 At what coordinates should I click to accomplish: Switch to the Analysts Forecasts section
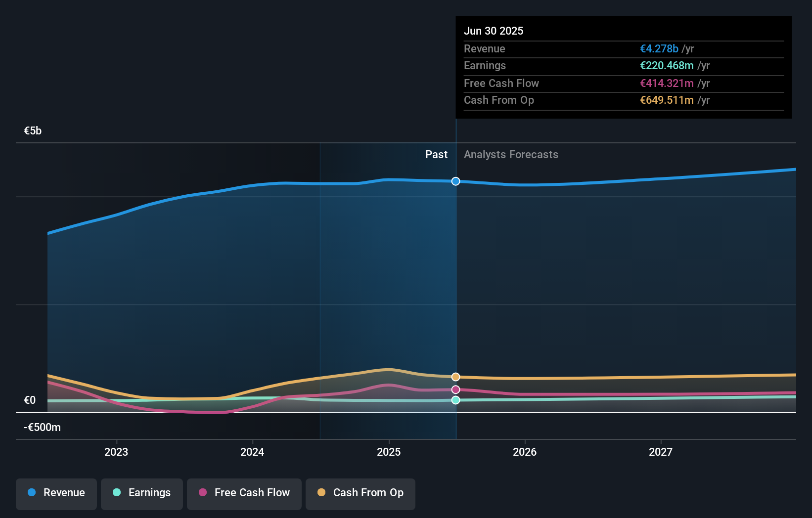[x=511, y=154]
